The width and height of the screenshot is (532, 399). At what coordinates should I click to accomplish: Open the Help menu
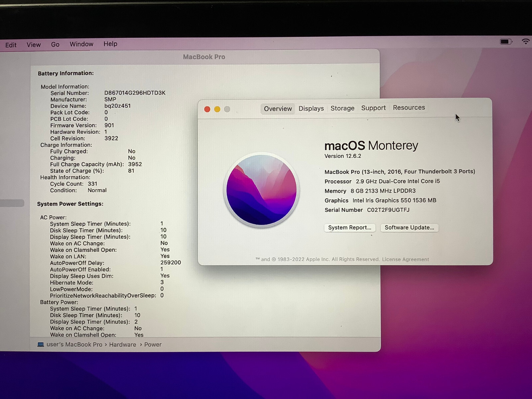point(110,44)
